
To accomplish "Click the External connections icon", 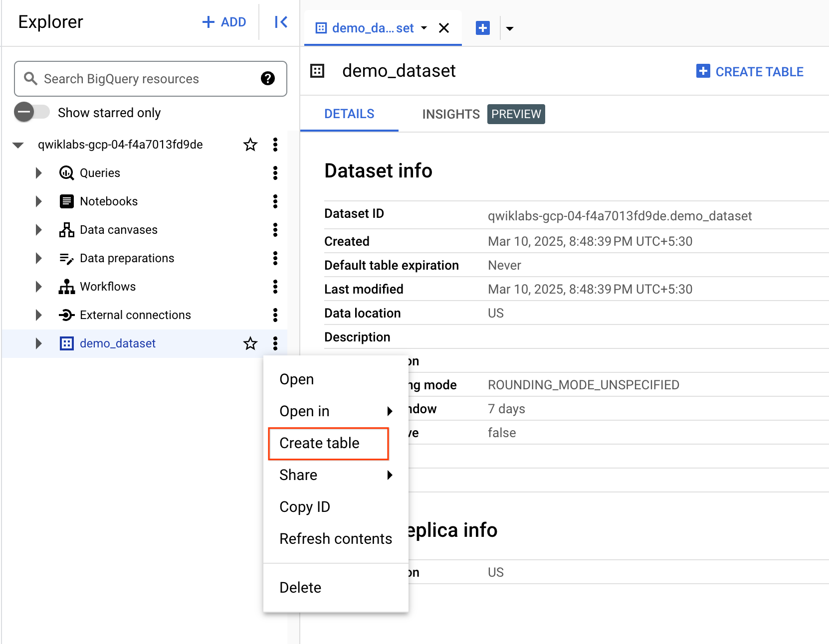I will point(66,315).
